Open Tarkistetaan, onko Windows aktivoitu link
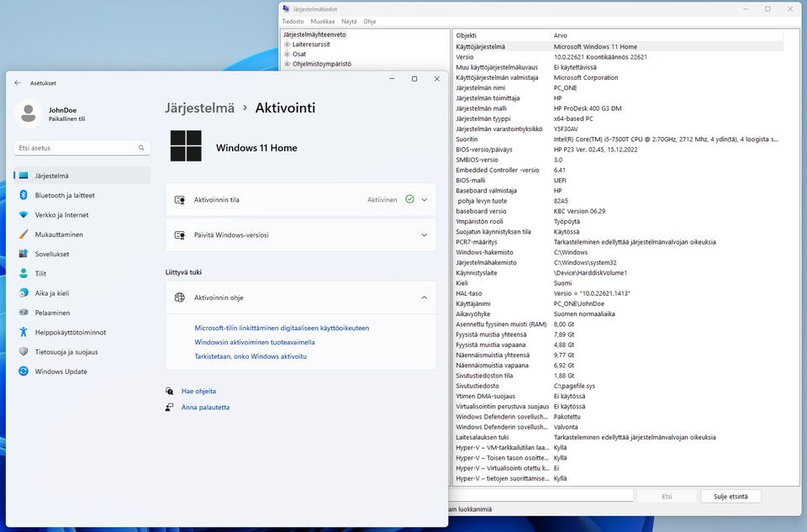807x532 pixels. click(251, 356)
